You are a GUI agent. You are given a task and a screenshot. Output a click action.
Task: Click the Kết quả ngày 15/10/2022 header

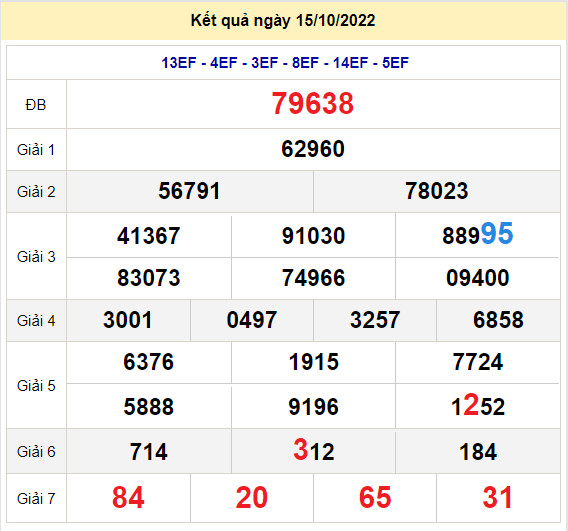283,20
